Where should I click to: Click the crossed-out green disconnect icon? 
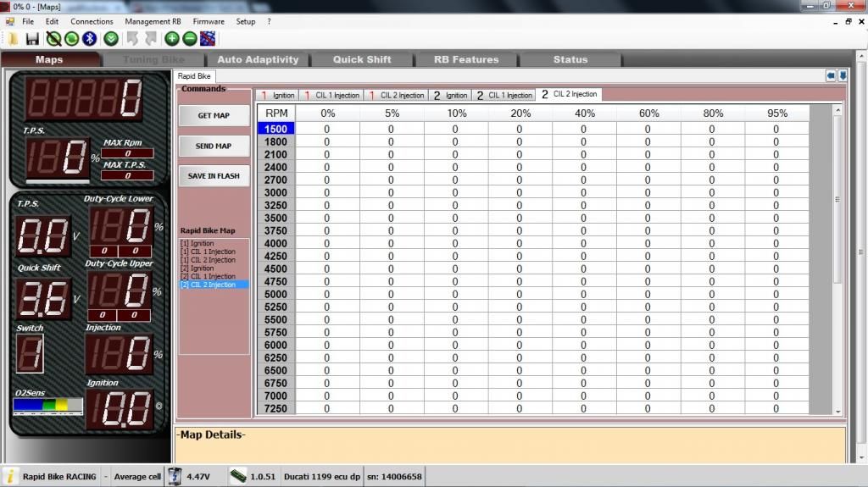53,39
